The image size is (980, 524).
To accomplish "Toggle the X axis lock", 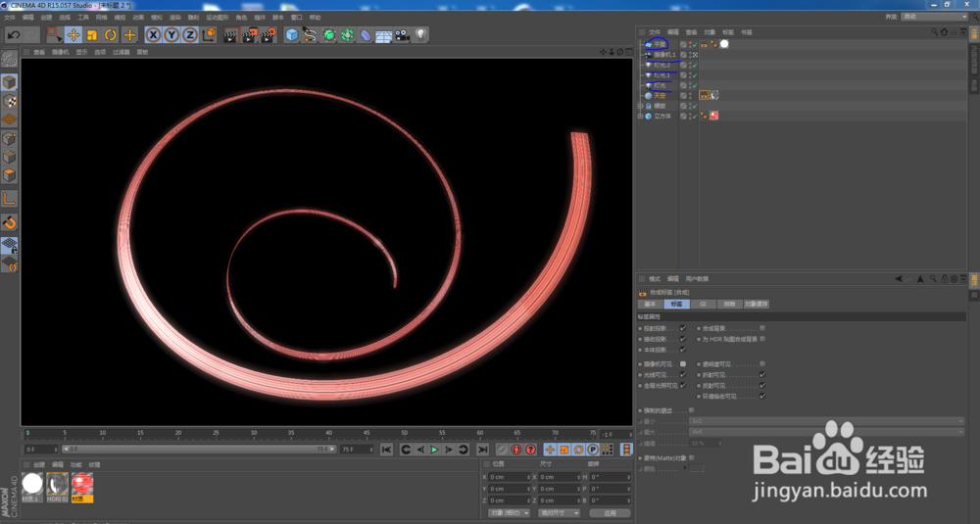I will pyautogui.click(x=153, y=35).
